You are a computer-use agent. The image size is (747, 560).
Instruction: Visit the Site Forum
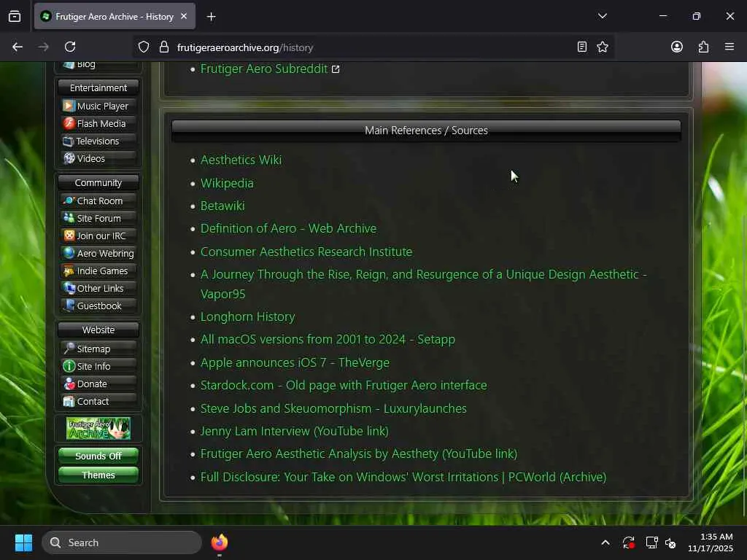click(98, 218)
